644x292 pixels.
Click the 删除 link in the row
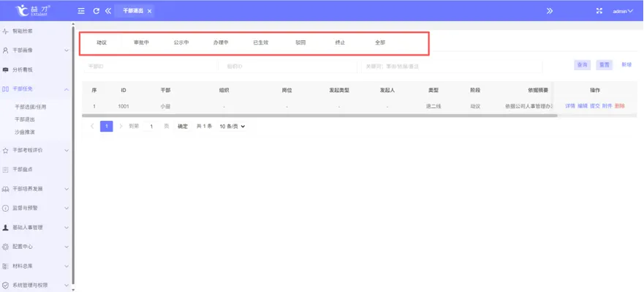pyautogui.click(x=620, y=106)
